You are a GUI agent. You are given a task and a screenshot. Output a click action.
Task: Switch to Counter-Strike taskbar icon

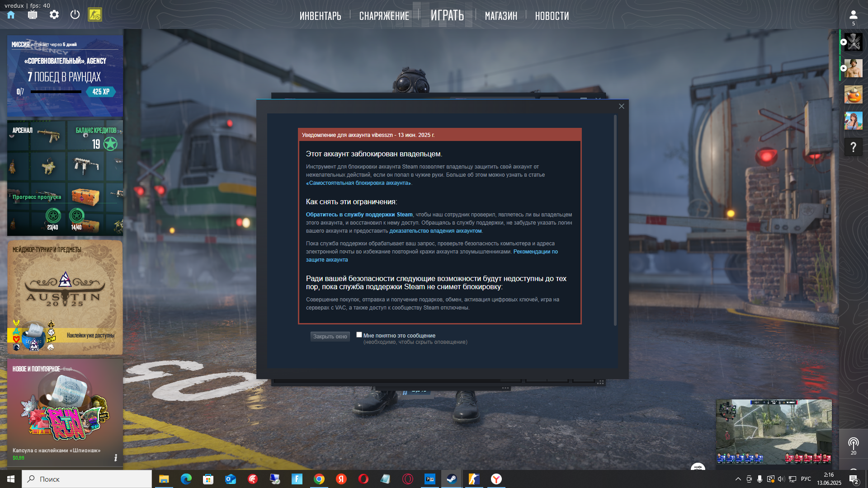tap(474, 479)
